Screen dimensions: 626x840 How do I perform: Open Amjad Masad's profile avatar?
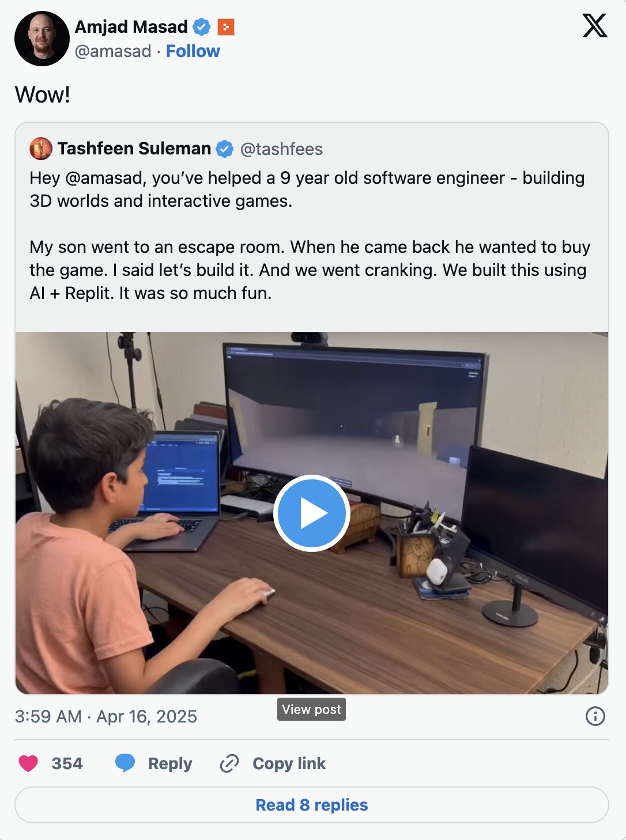[x=42, y=39]
